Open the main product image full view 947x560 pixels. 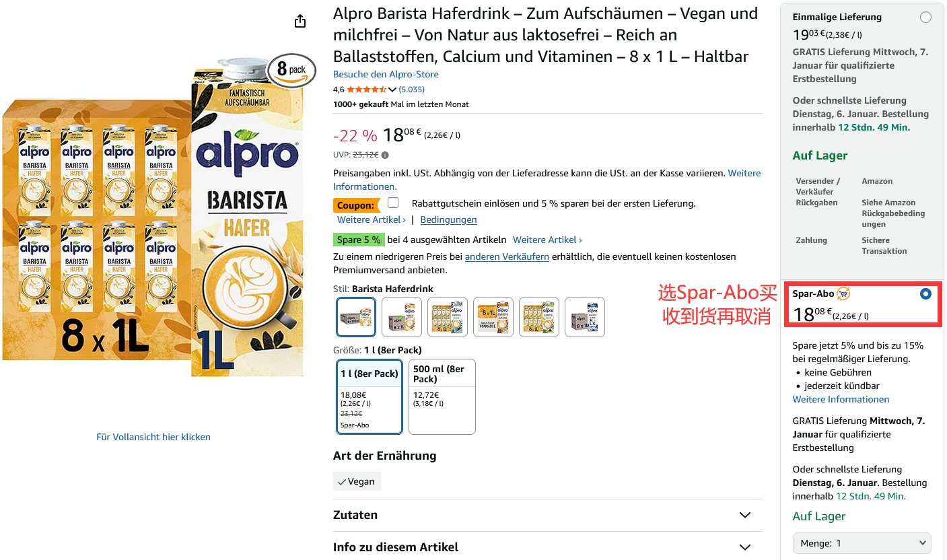(153, 437)
